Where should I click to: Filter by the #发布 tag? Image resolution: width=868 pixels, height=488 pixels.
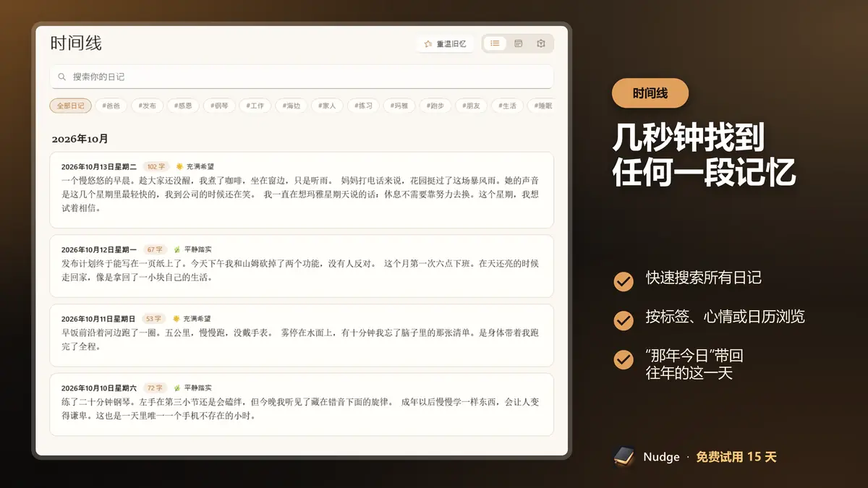point(148,106)
